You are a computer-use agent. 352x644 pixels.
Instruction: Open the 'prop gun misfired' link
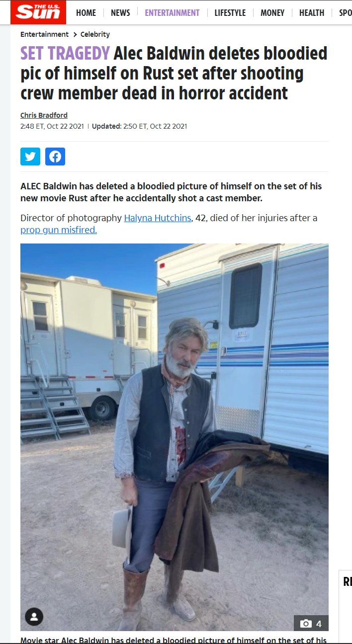tap(59, 230)
